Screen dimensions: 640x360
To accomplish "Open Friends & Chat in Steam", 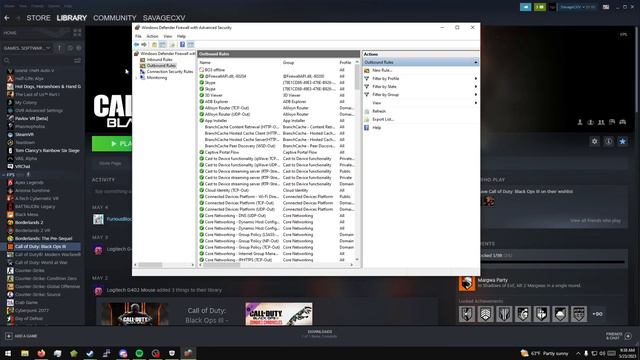I will 619,336.
